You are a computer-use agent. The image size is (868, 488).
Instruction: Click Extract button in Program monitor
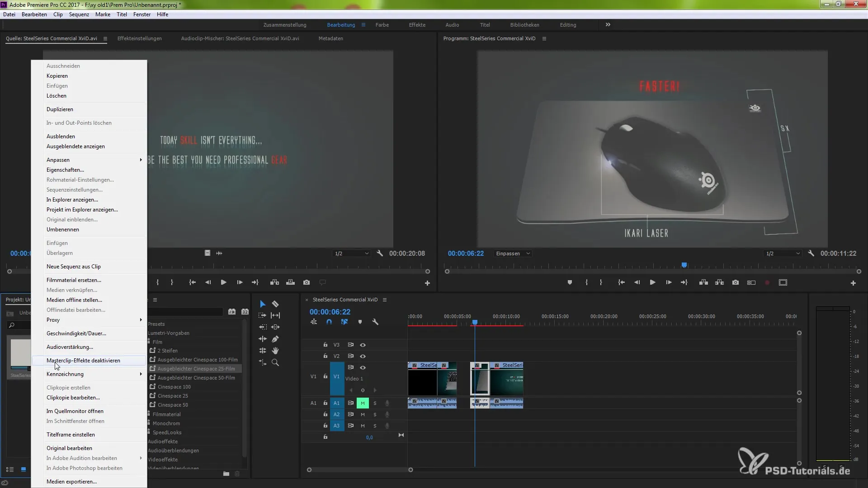[x=720, y=283]
